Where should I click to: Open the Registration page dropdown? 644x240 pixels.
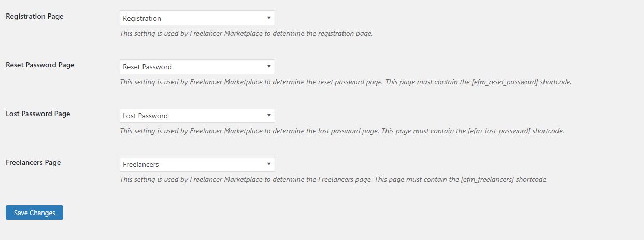click(x=197, y=18)
